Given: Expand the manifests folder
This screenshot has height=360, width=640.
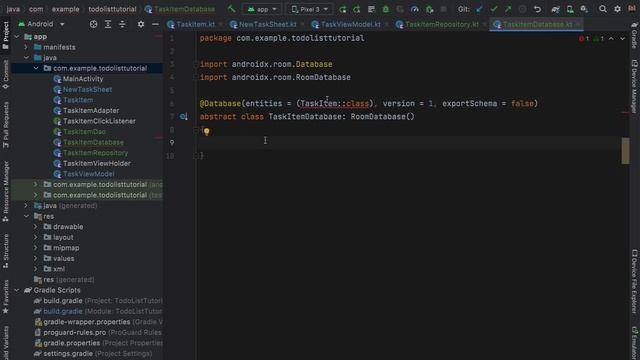Looking at the screenshot, I should tap(26, 47).
